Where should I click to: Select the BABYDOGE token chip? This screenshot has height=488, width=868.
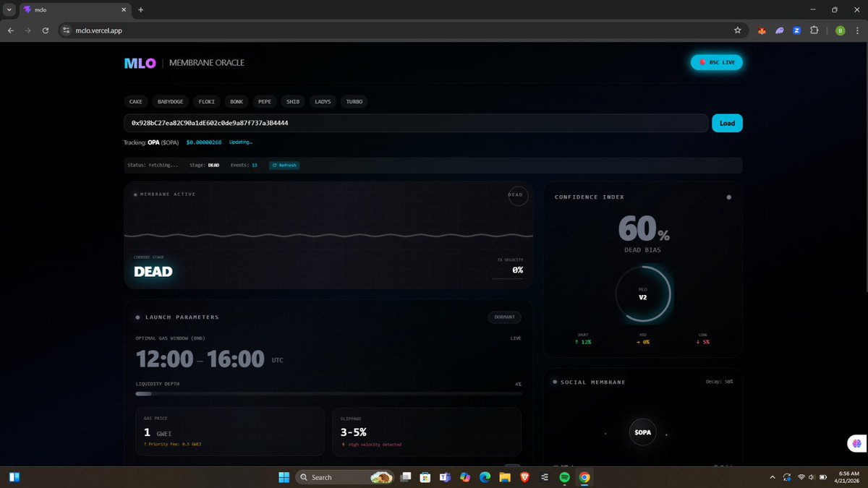click(171, 102)
